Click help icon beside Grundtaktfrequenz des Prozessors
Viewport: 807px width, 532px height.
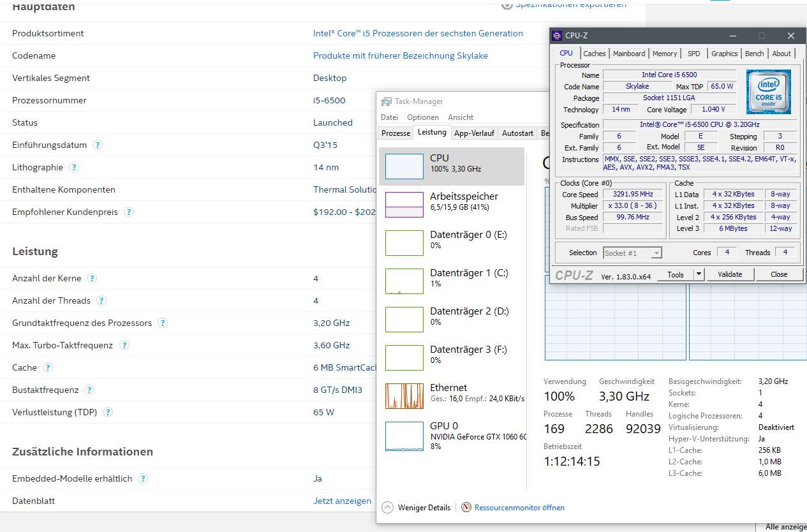(x=163, y=323)
